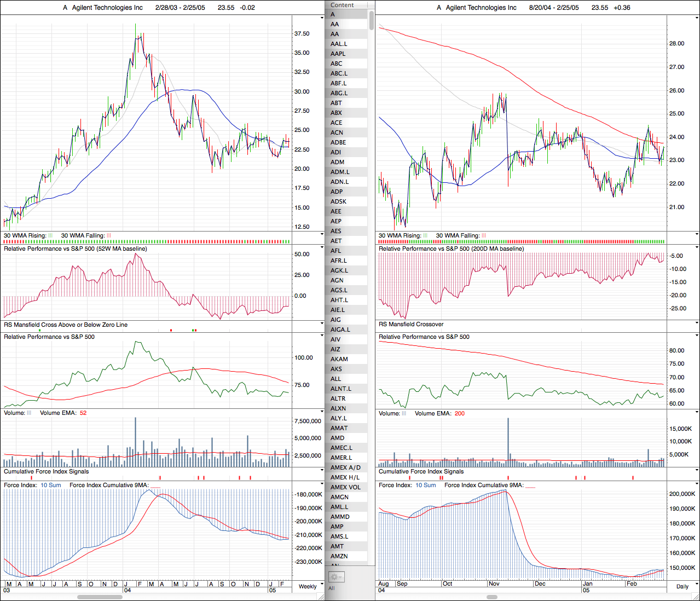Click the resize grip at weekly chart's bottom-right corner
700x601 pixels.
point(322,597)
